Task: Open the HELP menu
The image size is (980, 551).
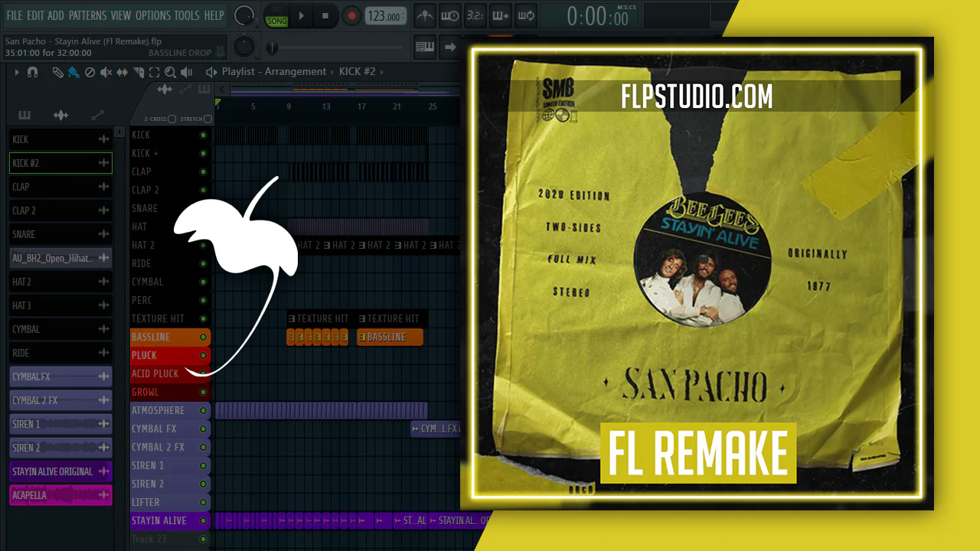Action: point(214,15)
